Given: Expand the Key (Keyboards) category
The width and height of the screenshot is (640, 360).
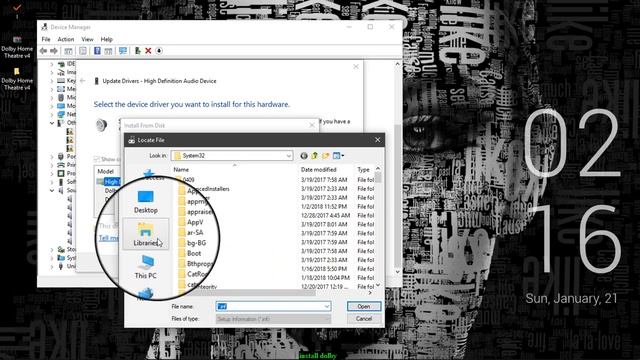Looking at the screenshot, I should pos(52,81).
